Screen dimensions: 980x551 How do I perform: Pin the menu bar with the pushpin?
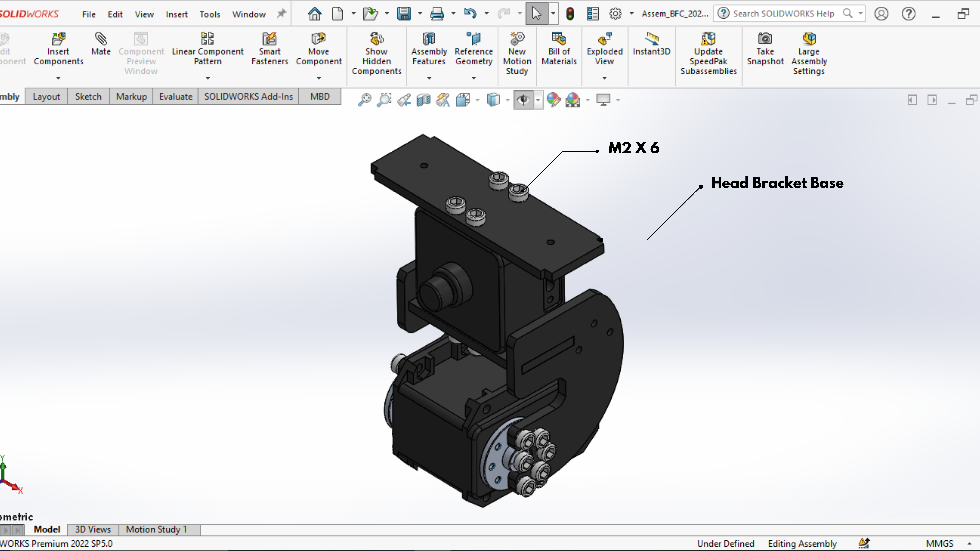(281, 14)
